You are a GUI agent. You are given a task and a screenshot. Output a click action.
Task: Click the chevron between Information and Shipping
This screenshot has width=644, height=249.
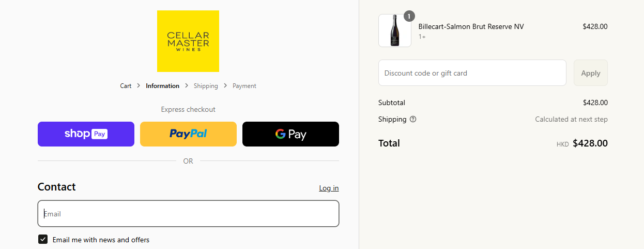click(x=187, y=85)
